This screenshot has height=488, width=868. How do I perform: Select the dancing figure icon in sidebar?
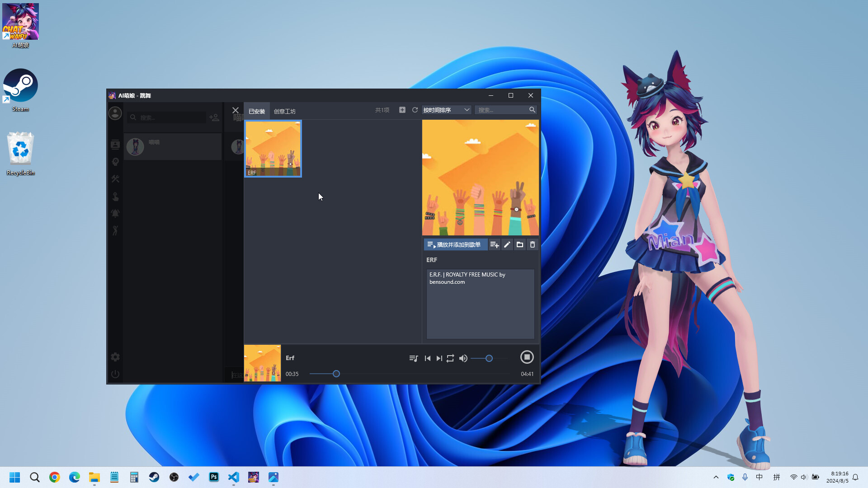point(115,230)
